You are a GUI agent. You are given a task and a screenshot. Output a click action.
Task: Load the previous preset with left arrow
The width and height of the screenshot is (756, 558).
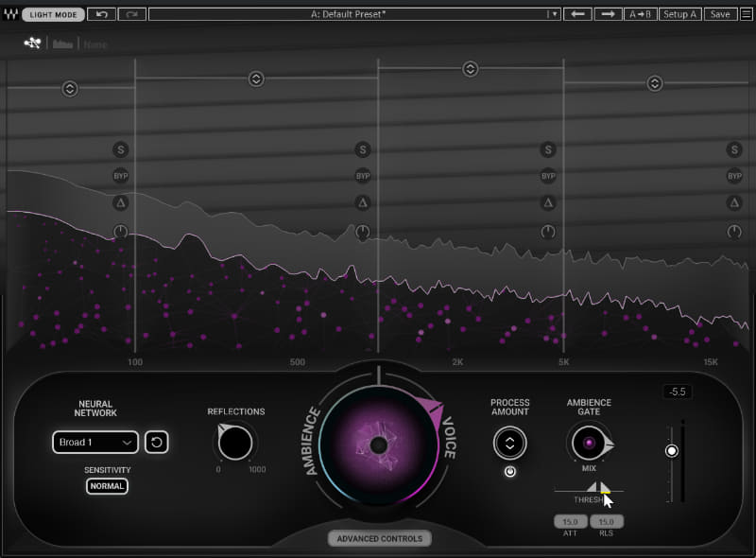[577, 14]
